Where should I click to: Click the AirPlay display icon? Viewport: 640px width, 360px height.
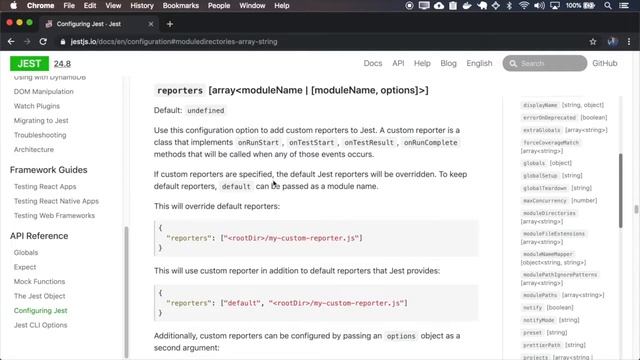(x=555, y=6)
